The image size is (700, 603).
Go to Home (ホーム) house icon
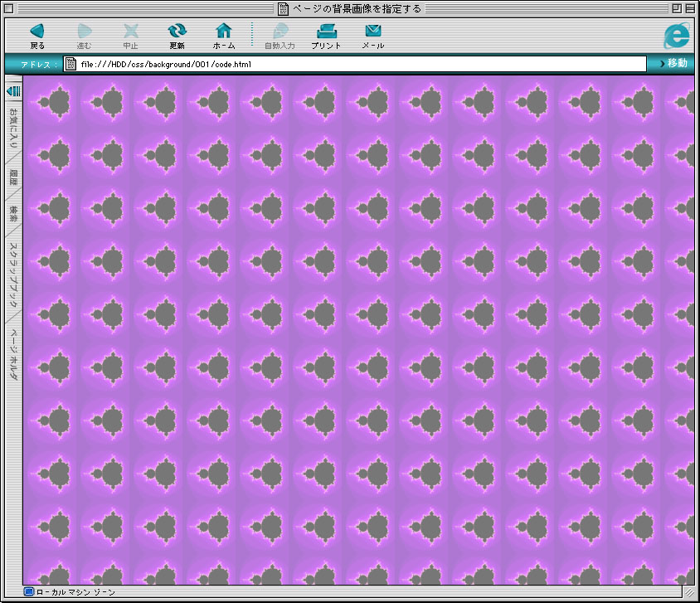(x=224, y=32)
